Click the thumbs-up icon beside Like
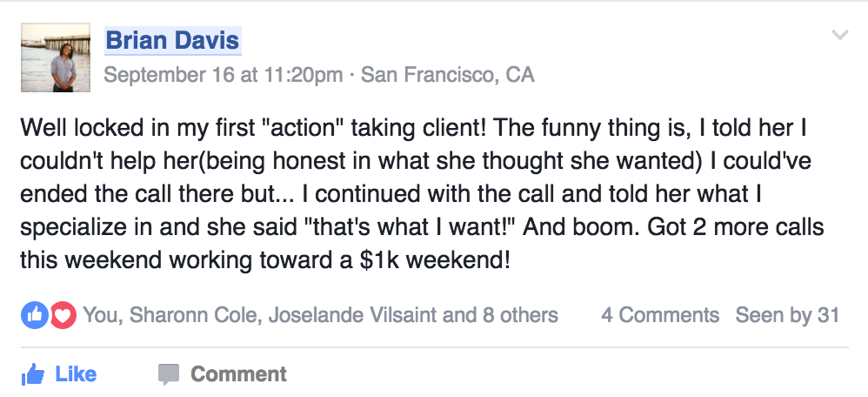The width and height of the screenshot is (868, 397). [x=33, y=374]
